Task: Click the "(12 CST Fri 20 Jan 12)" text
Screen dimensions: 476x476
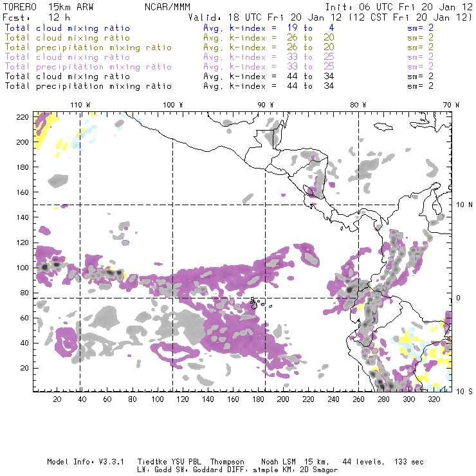Action: click(410, 17)
